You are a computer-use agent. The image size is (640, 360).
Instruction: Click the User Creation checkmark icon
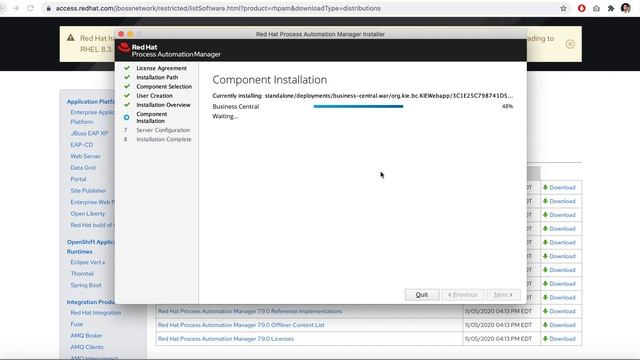coord(127,96)
